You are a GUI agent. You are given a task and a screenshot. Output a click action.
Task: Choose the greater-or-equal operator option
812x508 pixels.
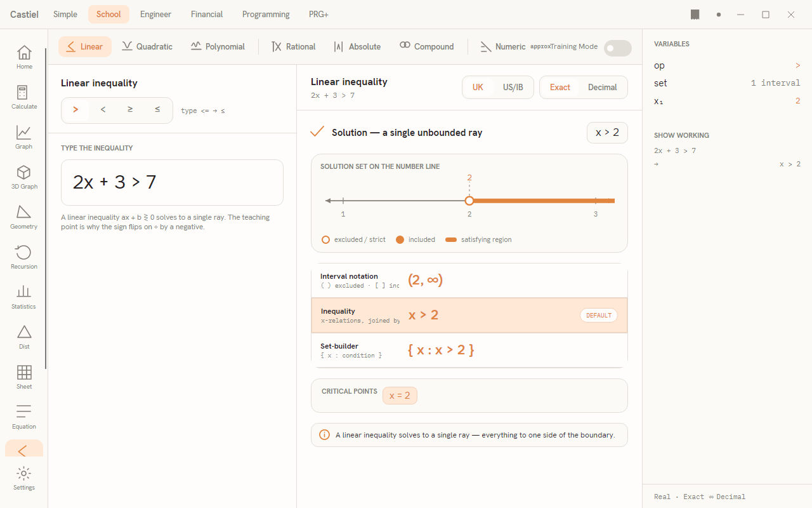(x=130, y=110)
